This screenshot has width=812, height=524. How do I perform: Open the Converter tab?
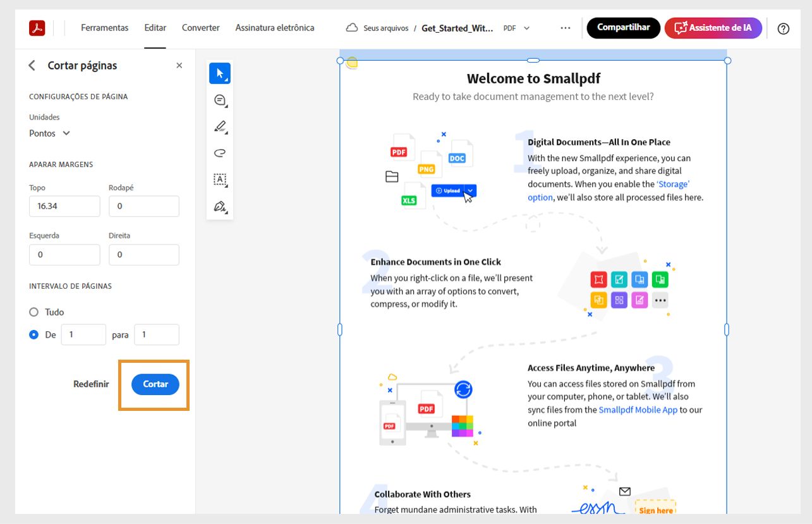pyautogui.click(x=201, y=28)
